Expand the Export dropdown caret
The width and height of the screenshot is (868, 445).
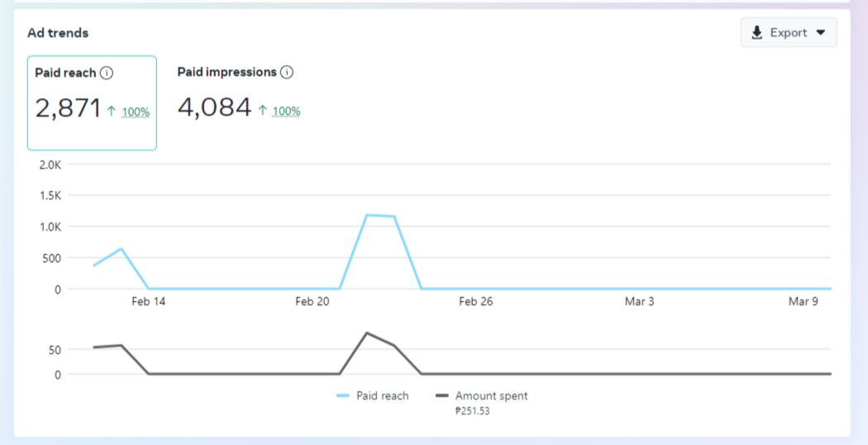pyautogui.click(x=820, y=33)
